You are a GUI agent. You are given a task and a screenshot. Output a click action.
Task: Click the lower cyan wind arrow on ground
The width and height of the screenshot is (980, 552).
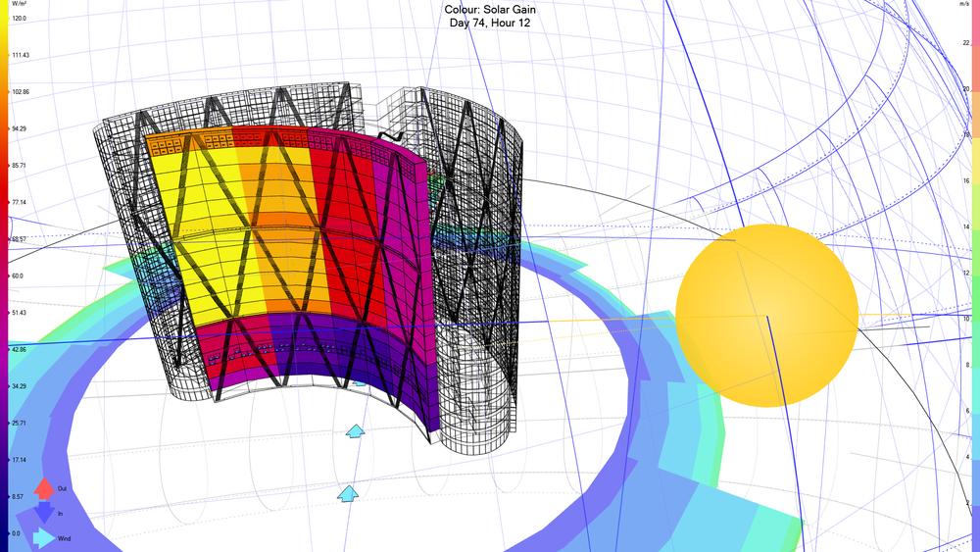pyautogui.click(x=348, y=493)
